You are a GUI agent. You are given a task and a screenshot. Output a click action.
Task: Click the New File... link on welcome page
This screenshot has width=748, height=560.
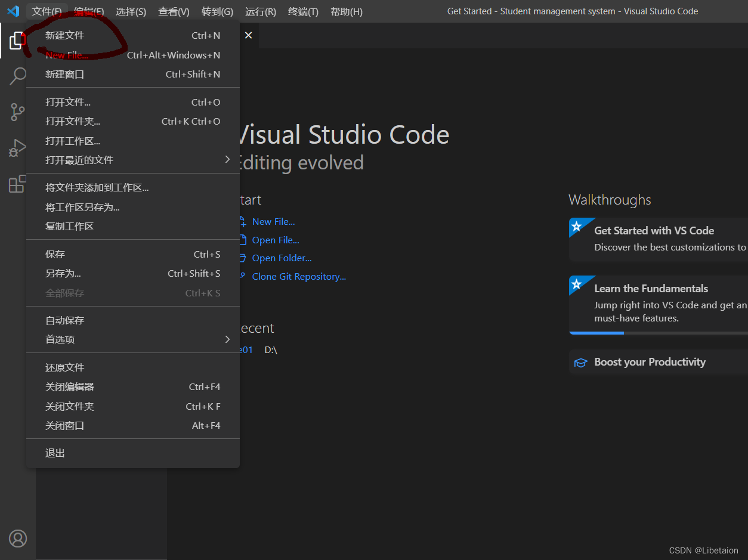pos(273,221)
